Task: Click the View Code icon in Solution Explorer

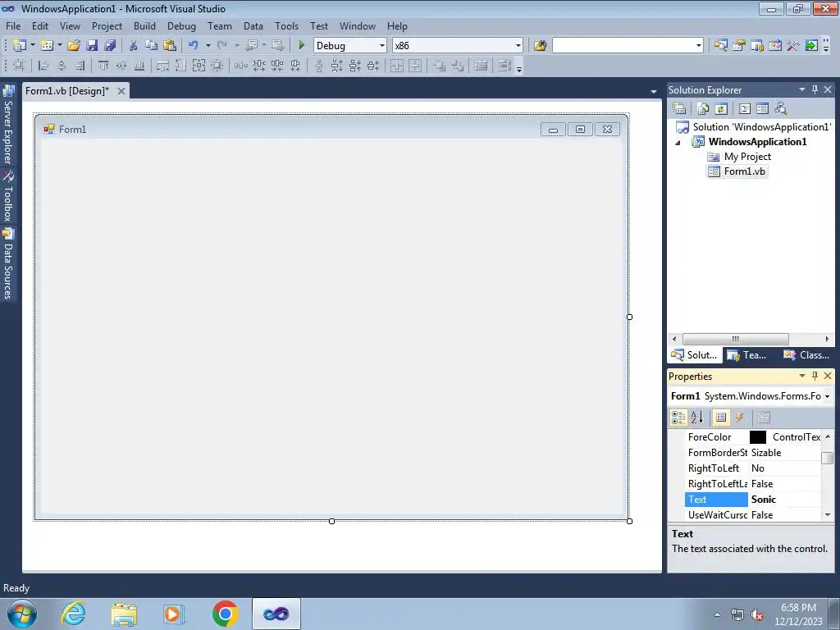Action: pos(745,109)
